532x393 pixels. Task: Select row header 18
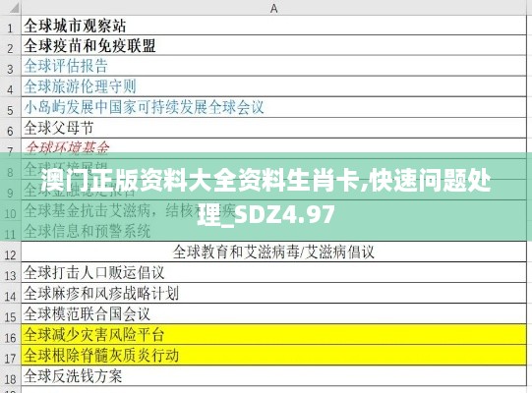(x=11, y=376)
